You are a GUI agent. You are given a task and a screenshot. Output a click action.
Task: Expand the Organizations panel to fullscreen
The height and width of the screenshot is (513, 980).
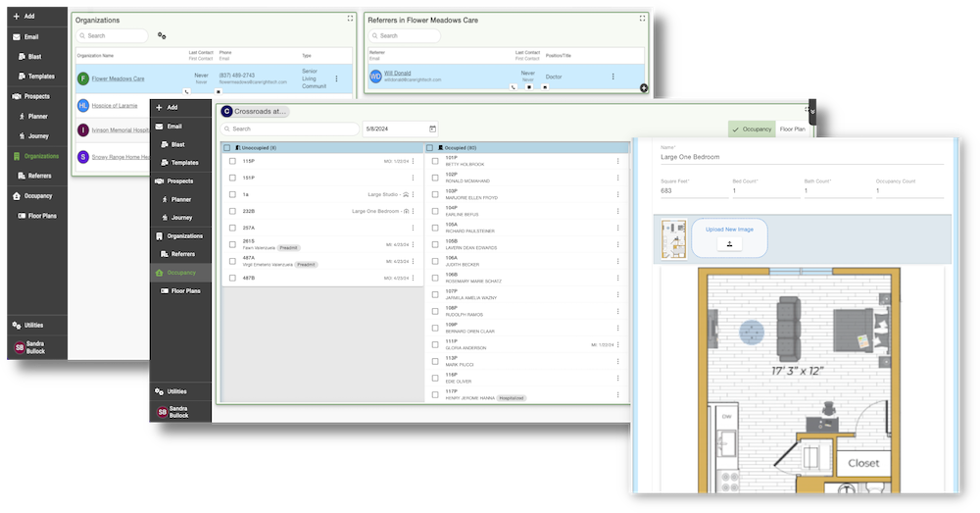pyautogui.click(x=351, y=19)
